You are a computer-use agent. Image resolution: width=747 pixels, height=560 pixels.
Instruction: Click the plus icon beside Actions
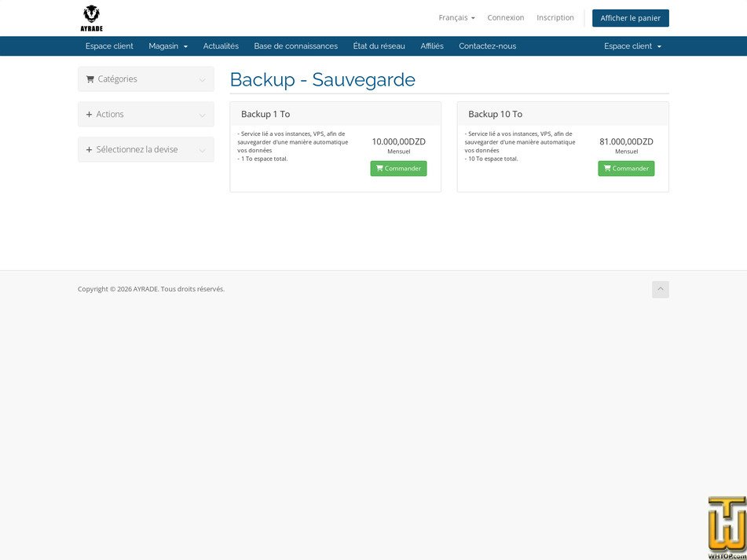click(x=89, y=115)
